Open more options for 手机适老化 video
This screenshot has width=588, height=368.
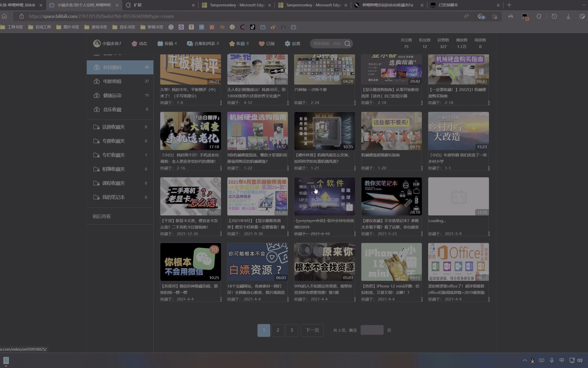pyautogui.click(x=221, y=168)
